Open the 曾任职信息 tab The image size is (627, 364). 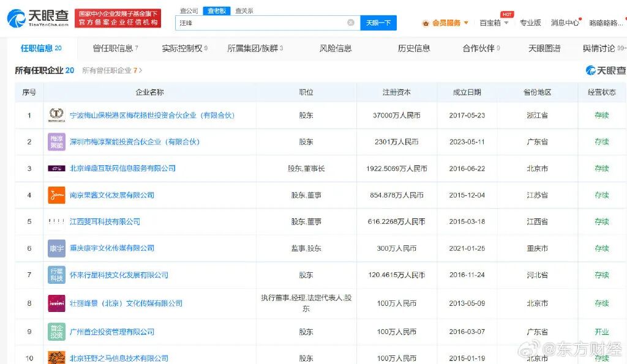[115, 48]
